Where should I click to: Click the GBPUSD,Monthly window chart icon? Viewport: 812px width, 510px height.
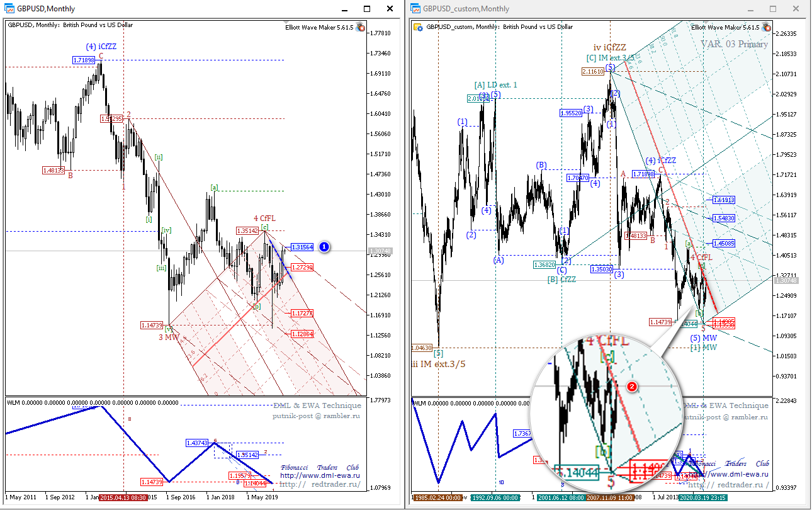pyautogui.click(x=10, y=9)
